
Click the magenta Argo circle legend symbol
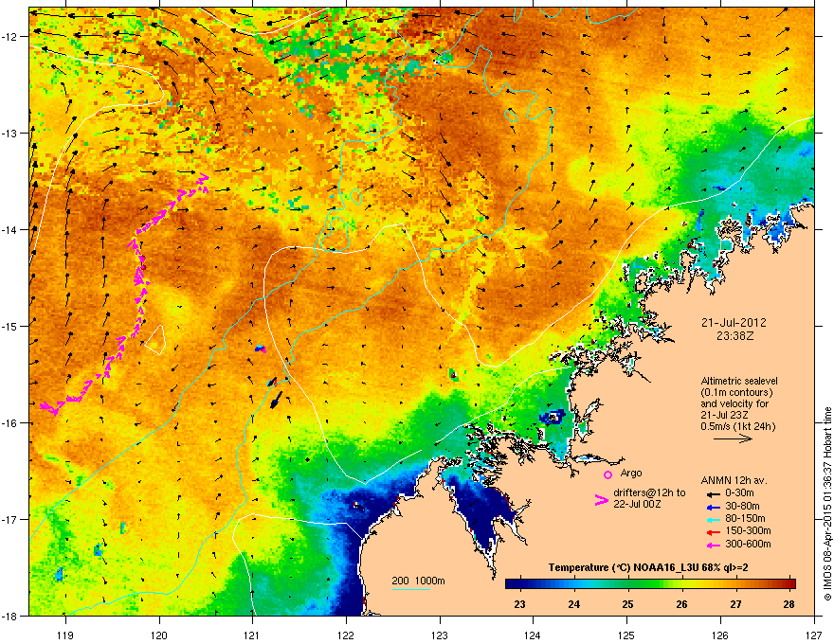click(607, 474)
